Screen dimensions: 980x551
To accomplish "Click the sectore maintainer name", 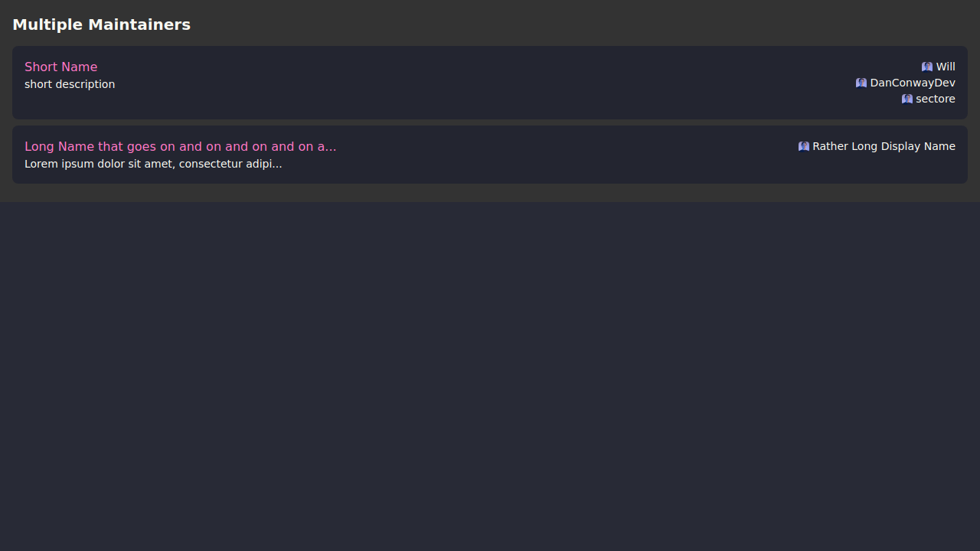I will [936, 99].
